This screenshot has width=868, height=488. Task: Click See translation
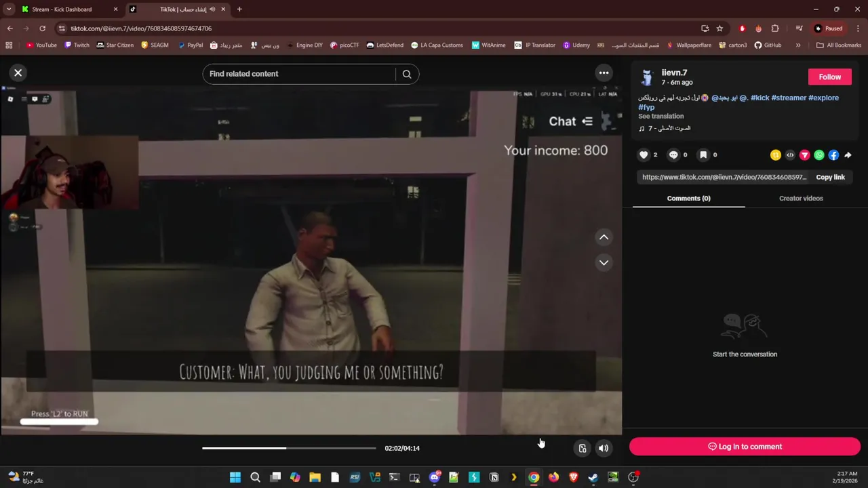[660, 117]
